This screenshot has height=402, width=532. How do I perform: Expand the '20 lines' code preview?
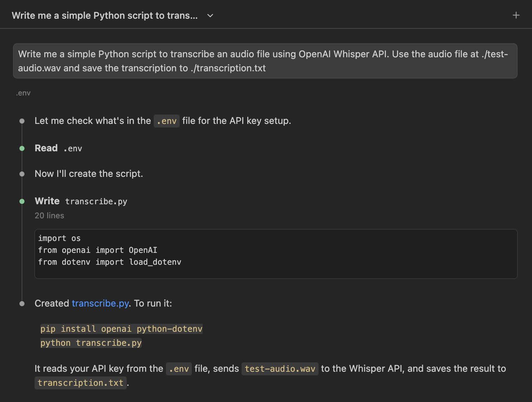coord(49,215)
